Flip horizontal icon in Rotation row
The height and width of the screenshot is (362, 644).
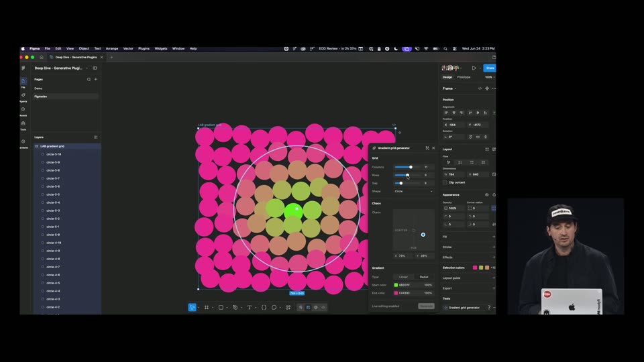pos(478,137)
